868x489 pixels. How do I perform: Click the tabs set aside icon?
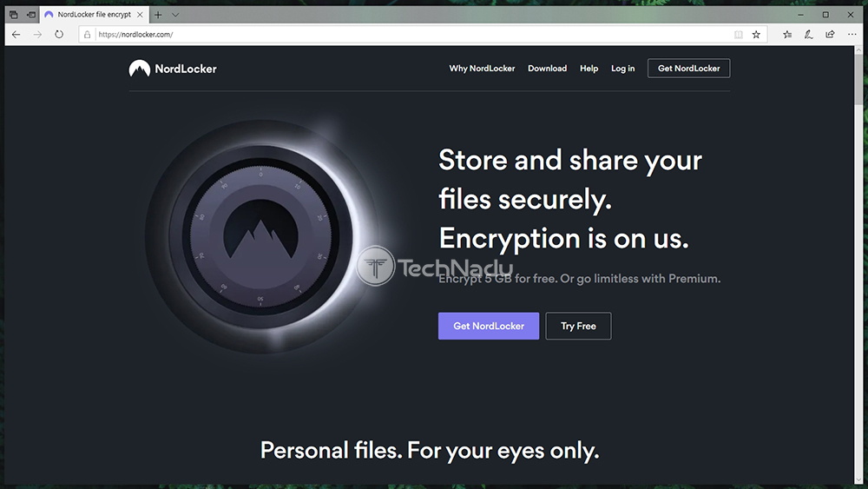[13, 15]
